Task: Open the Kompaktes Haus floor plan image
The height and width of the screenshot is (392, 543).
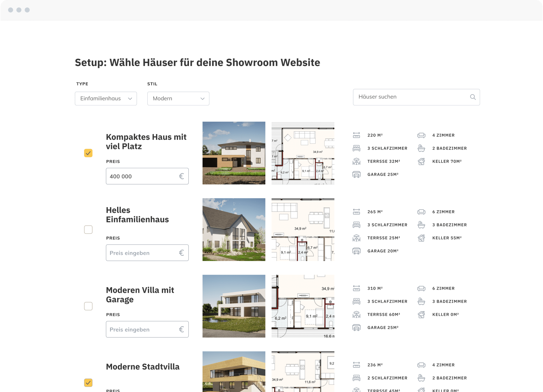Action: (x=303, y=153)
